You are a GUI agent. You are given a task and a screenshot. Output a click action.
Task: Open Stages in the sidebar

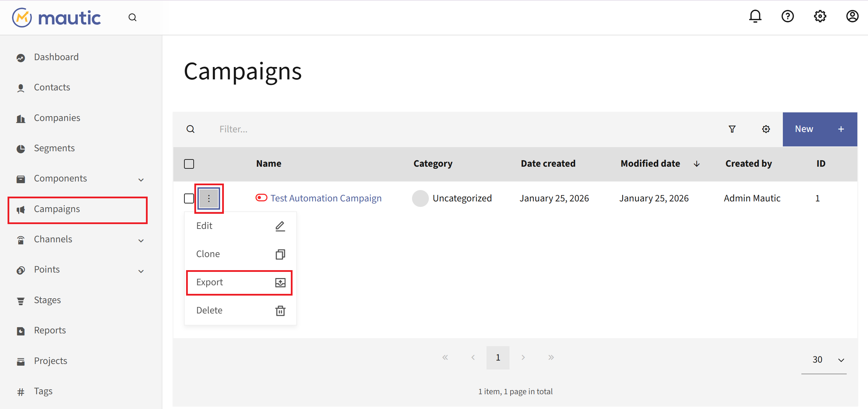47,300
